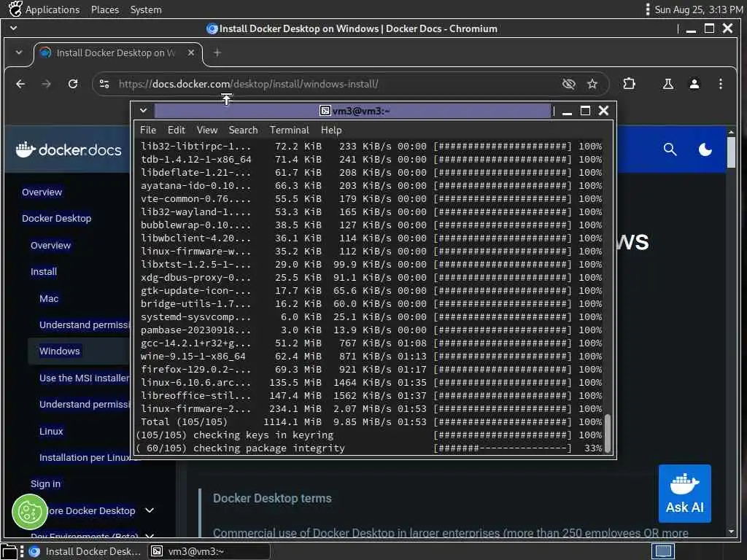
Task: Open the Ask AI assistant button
Action: coord(684,494)
